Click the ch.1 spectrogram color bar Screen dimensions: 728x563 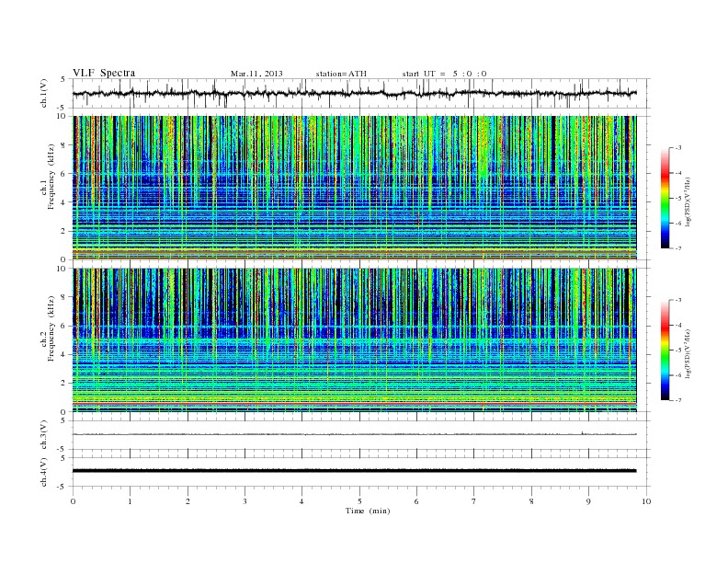[665, 198]
